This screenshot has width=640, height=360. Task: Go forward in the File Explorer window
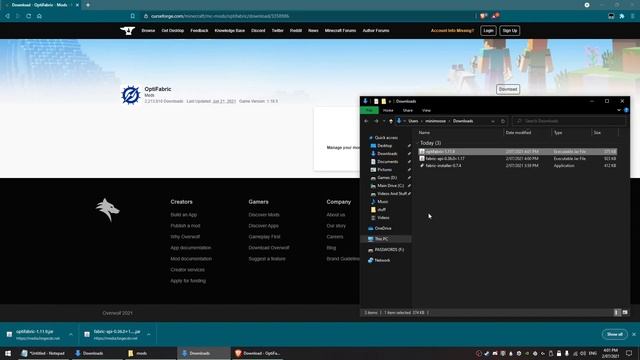[x=376, y=121]
